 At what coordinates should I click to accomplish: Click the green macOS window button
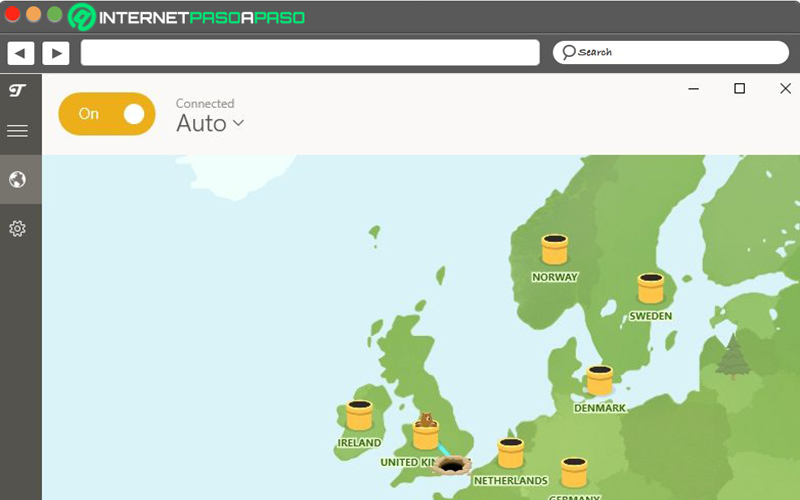tap(55, 14)
